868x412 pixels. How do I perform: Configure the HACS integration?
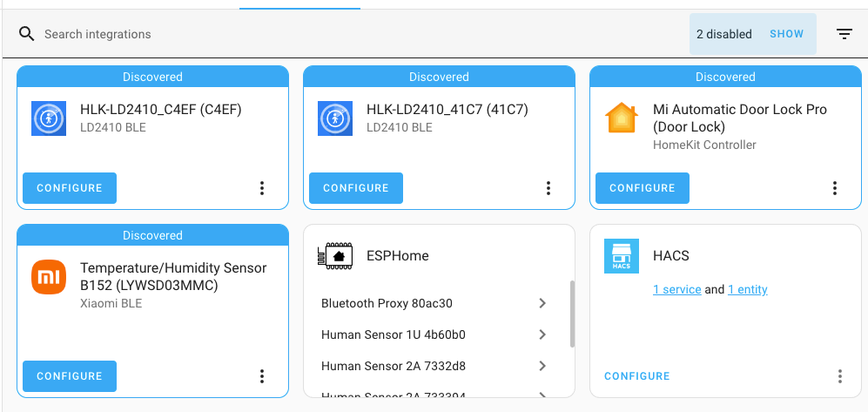[x=637, y=376]
